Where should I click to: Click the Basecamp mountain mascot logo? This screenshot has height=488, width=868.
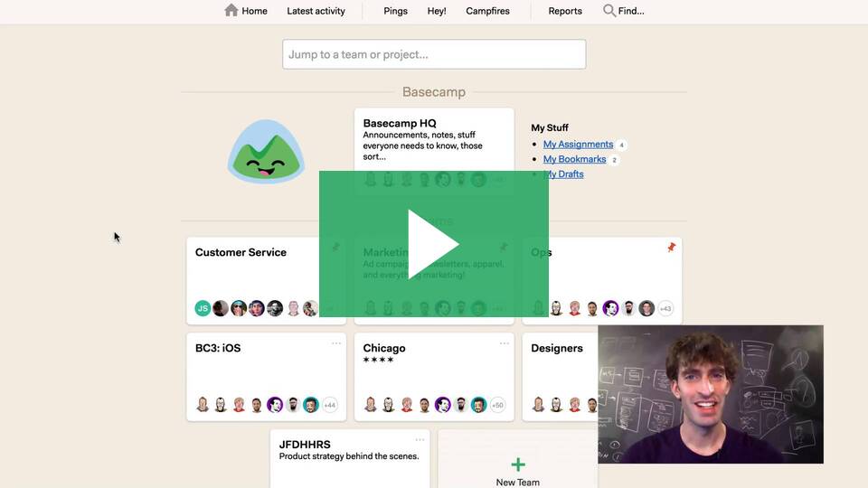pyautogui.click(x=266, y=151)
